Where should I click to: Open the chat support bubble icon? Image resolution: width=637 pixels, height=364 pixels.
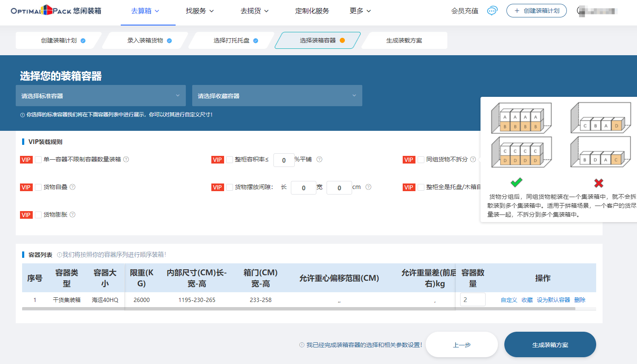(492, 11)
